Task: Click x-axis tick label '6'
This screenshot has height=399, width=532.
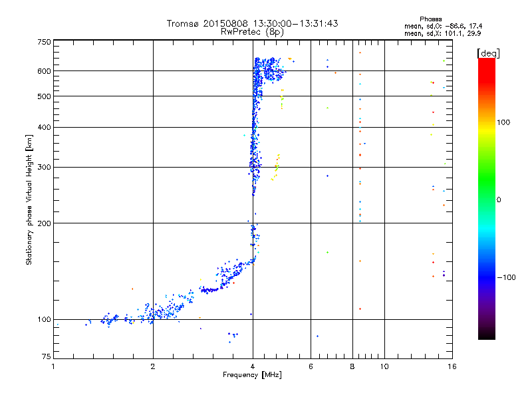Action: pyautogui.click(x=311, y=366)
